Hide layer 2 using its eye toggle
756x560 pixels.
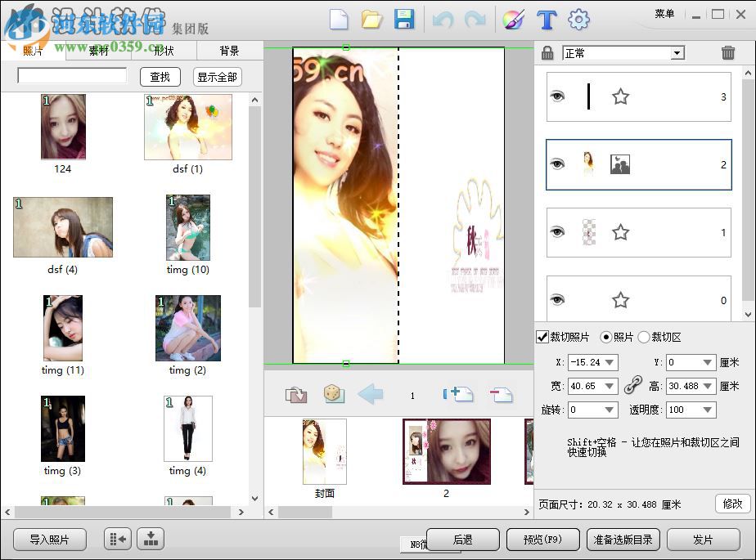[556, 164]
